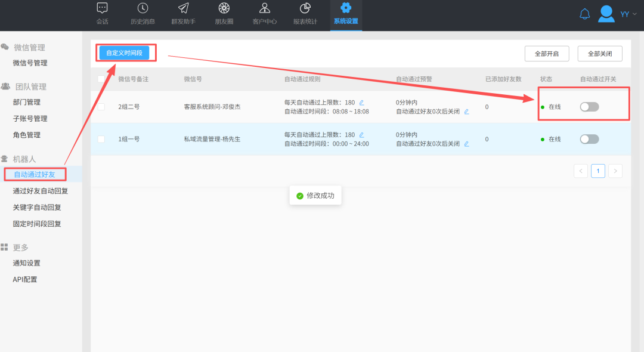Screen dimensions: 644x352
Task: Open 朋友圈 shutter icon
Action: [x=224, y=8]
